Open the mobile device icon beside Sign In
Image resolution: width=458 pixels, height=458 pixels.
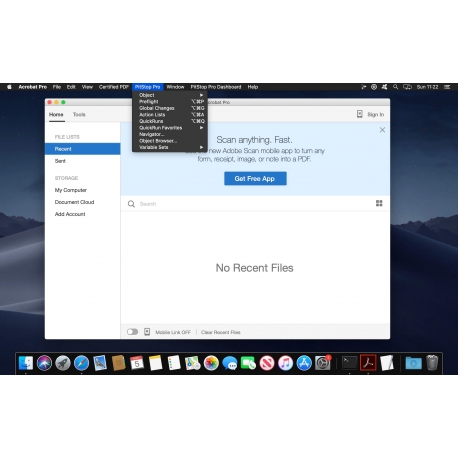pyautogui.click(x=359, y=114)
